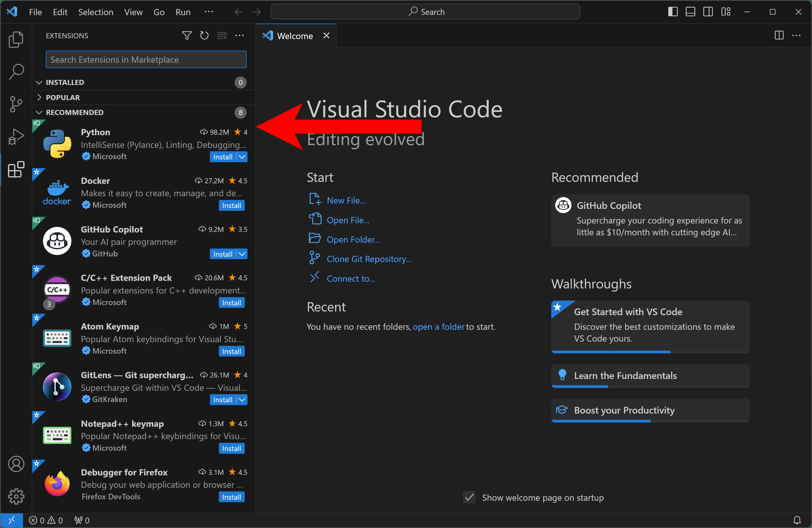This screenshot has height=528, width=812.
Task: Click the Debugger for Firefox logo
Action: (x=57, y=484)
